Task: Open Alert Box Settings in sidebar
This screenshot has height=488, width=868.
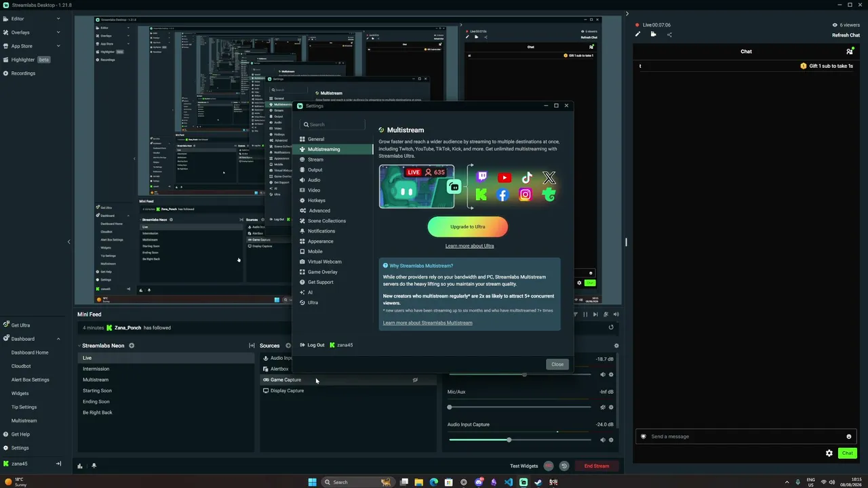Action: pyautogui.click(x=31, y=380)
